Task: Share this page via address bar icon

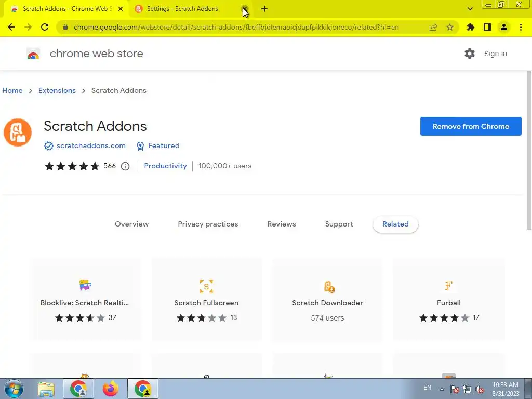Action: pyautogui.click(x=433, y=27)
